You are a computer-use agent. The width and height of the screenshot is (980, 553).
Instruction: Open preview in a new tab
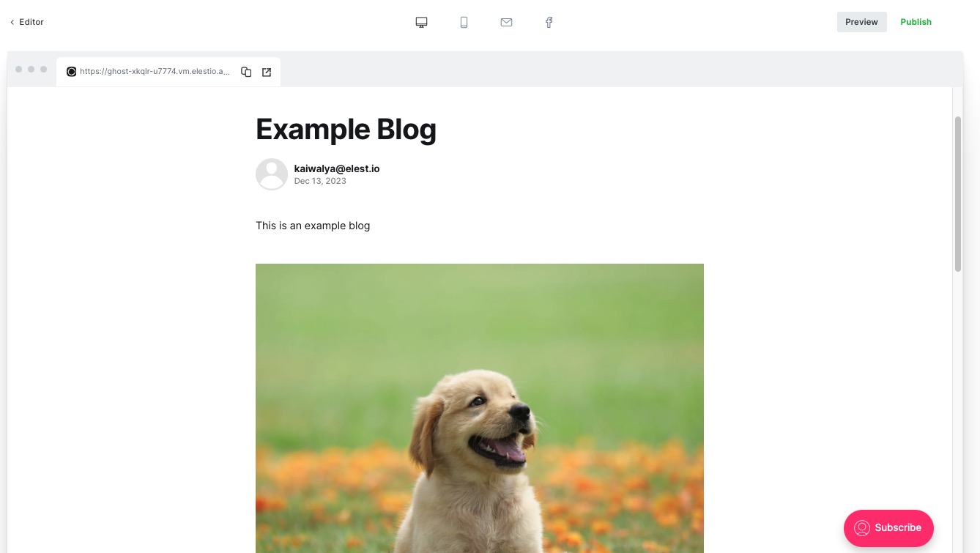[x=267, y=72]
